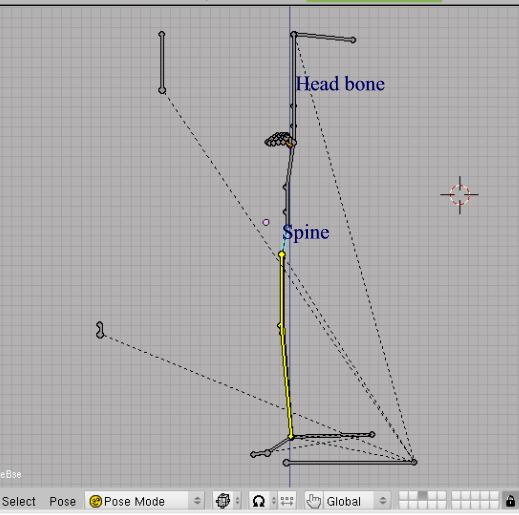Select the vertical head bone in the viewport
The height and width of the screenshot is (515, 519).
coord(293,88)
